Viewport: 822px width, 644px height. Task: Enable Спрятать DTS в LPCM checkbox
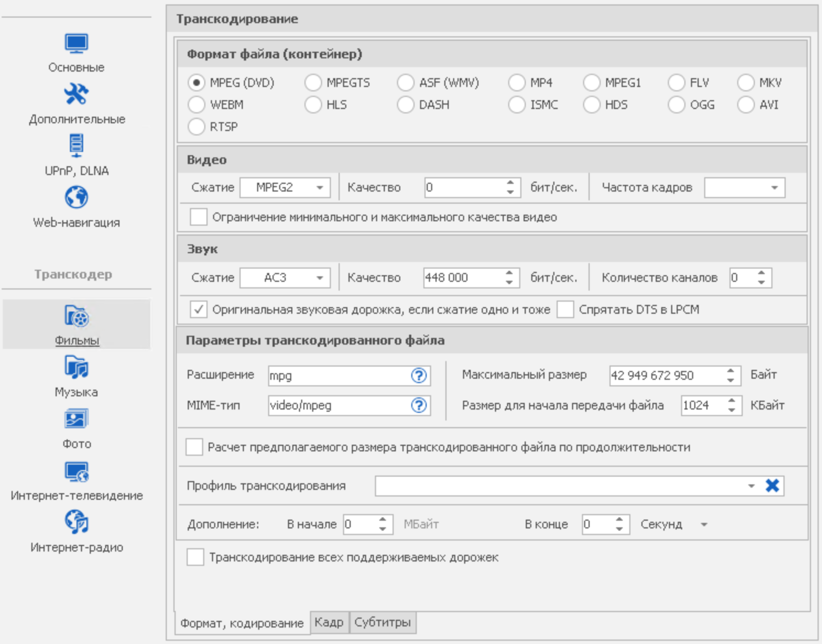565,309
